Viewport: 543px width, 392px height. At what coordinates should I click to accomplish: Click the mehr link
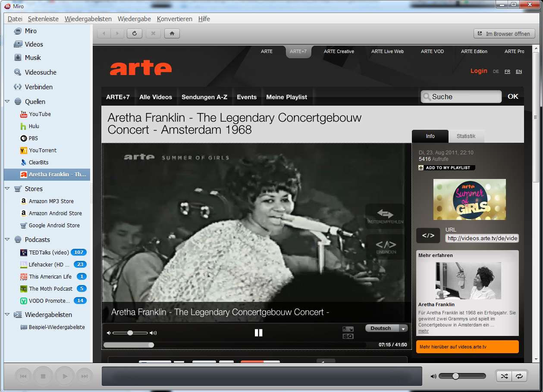[x=424, y=331]
